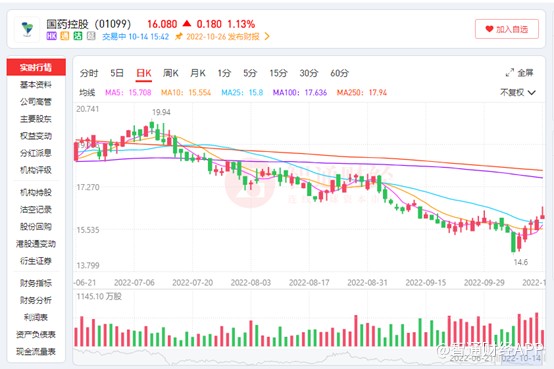Open 沽空记录 in the sidebar

tap(36, 210)
